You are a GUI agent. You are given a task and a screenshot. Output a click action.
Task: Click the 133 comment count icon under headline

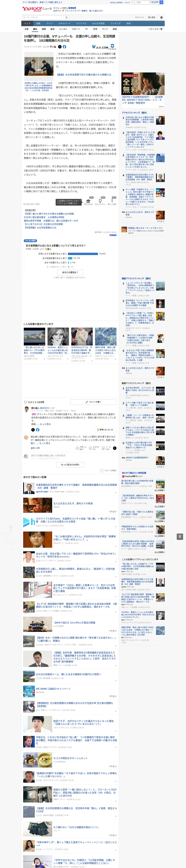coord(46,47)
